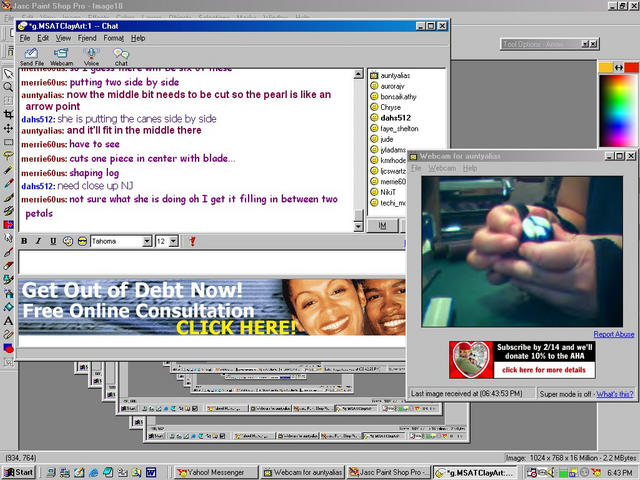This screenshot has width=640, height=480.
Task: Select the Arrow tool in Paint Shop Pro
Action: click(8, 73)
